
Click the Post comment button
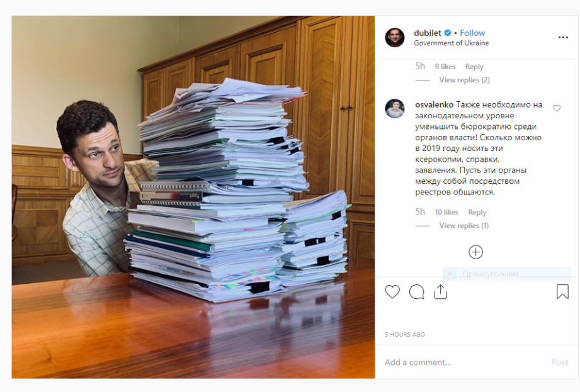[x=560, y=362]
